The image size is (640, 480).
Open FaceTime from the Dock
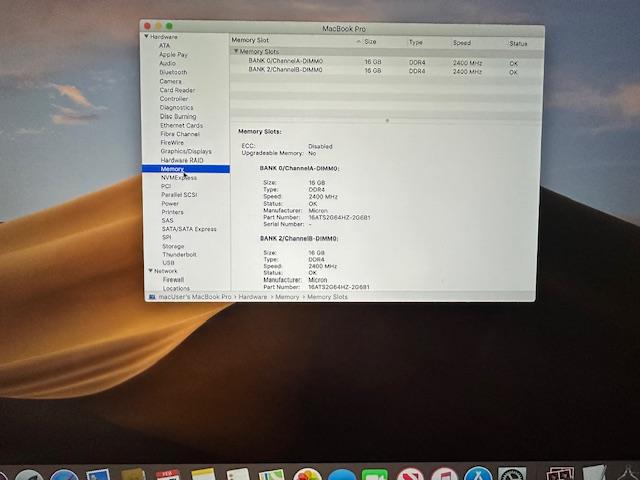[x=375, y=475]
